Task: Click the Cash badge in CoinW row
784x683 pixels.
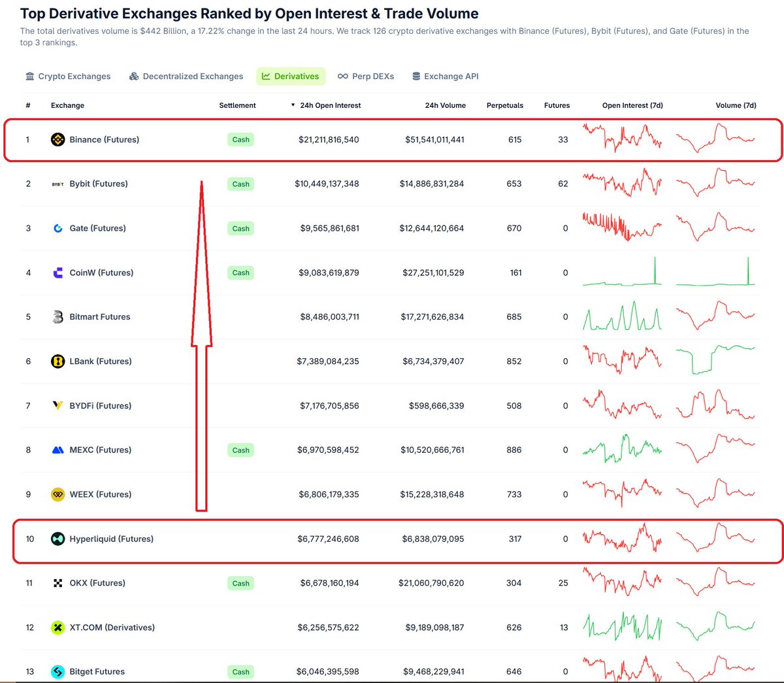Action: (x=240, y=273)
